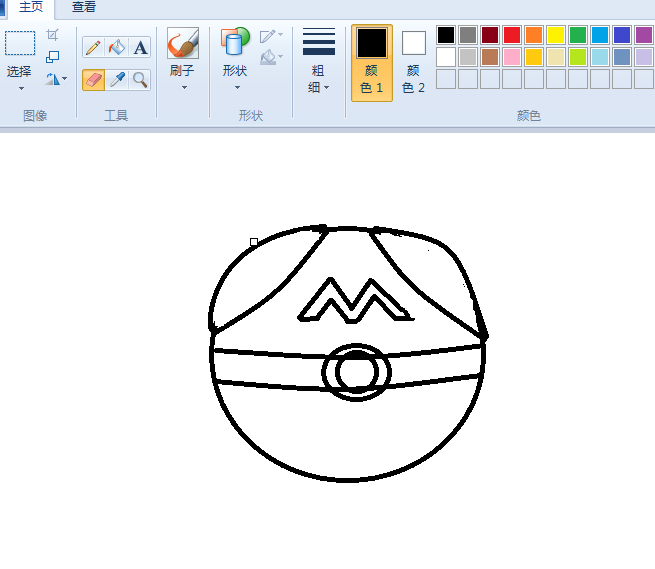Pick the lavender color swatch
Viewport: 655px width, 569px height.
coord(644,57)
